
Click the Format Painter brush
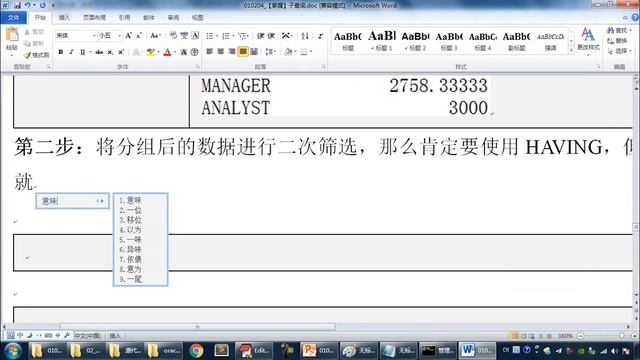pos(27,55)
